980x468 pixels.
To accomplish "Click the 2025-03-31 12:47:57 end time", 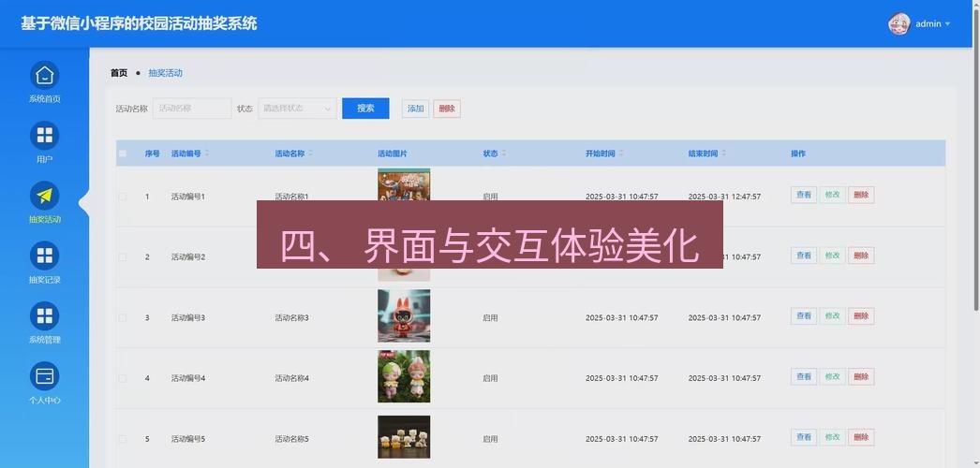I will [x=724, y=197].
